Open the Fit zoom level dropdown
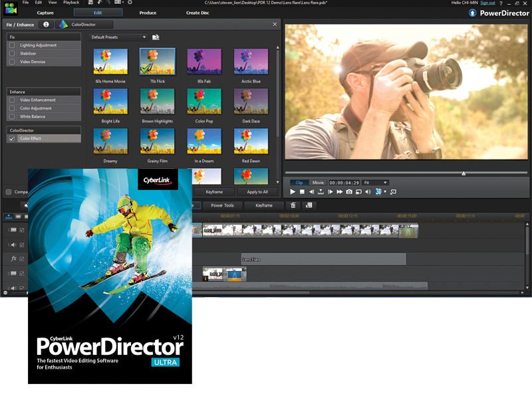 376,182
